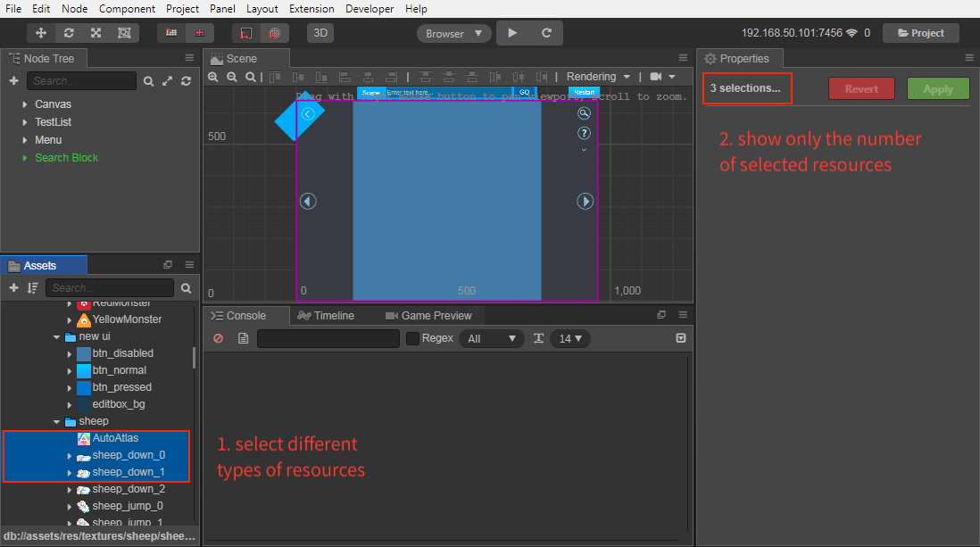This screenshot has height=547, width=980.
Task: Clear the console with the red icon
Action: (x=219, y=339)
